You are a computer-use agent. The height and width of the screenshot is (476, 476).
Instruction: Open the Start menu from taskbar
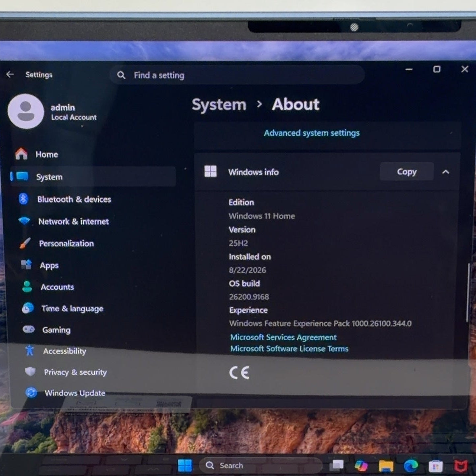tap(185, 466)
